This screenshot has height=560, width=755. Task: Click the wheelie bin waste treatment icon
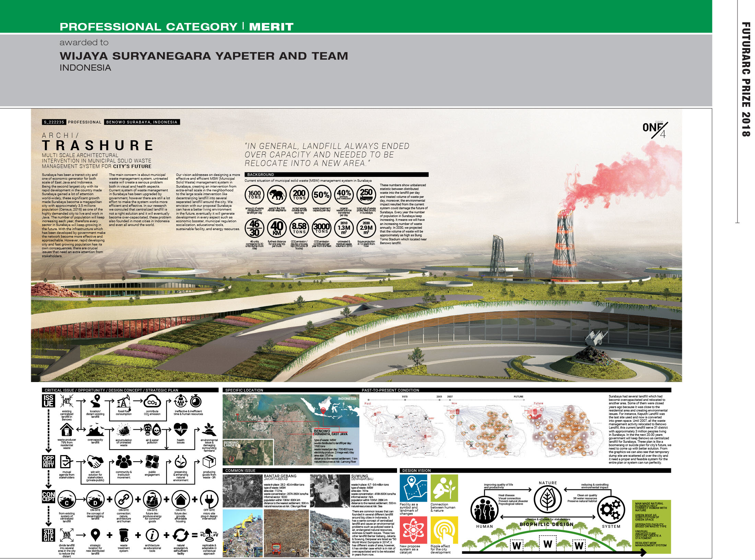point(124,535)
